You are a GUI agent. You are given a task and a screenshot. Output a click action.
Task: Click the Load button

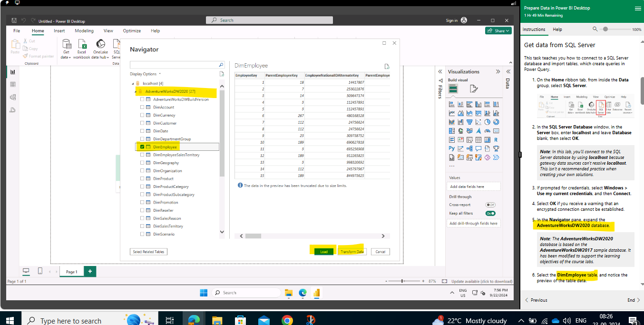(324, 252)
